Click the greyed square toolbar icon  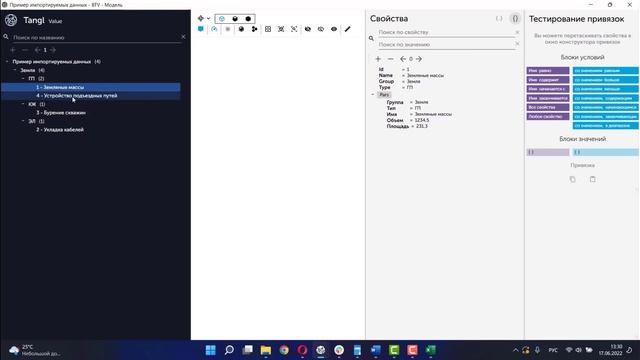pyautogui.click(x=228, y=29)
